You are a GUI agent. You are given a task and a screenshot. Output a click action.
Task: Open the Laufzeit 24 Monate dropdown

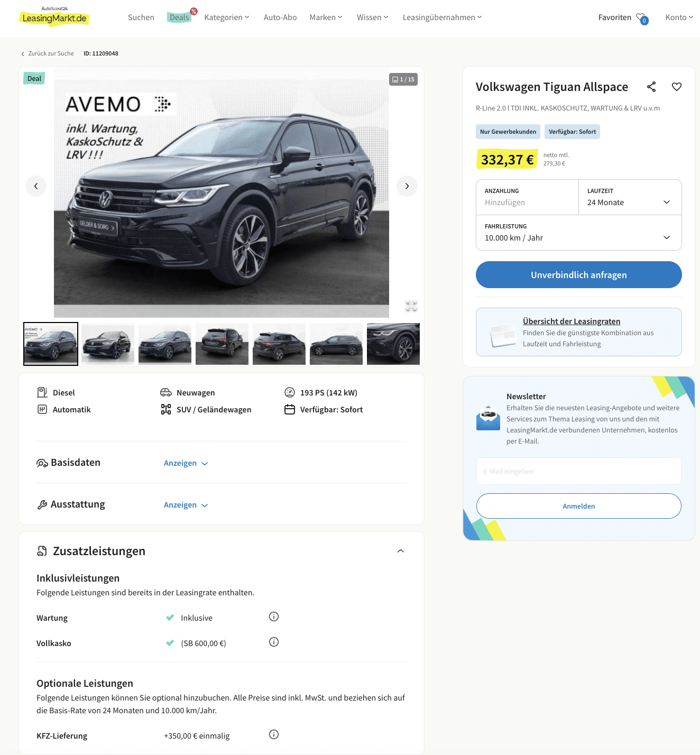[630, 197]
